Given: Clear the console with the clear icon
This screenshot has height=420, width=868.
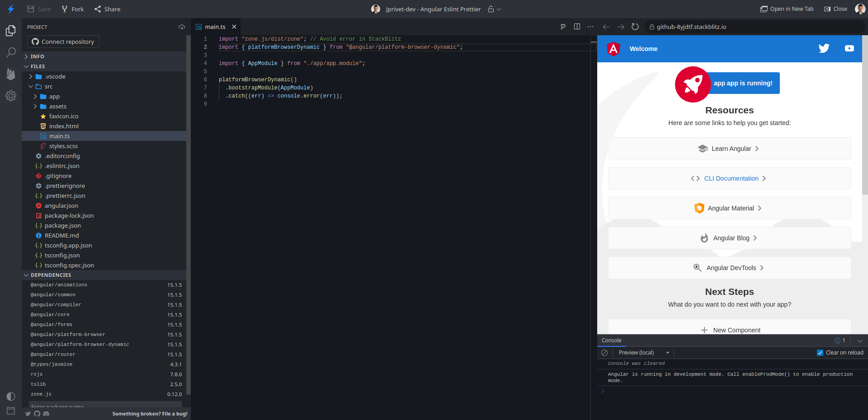Looking at the screenshot, I should coord(604,353).
